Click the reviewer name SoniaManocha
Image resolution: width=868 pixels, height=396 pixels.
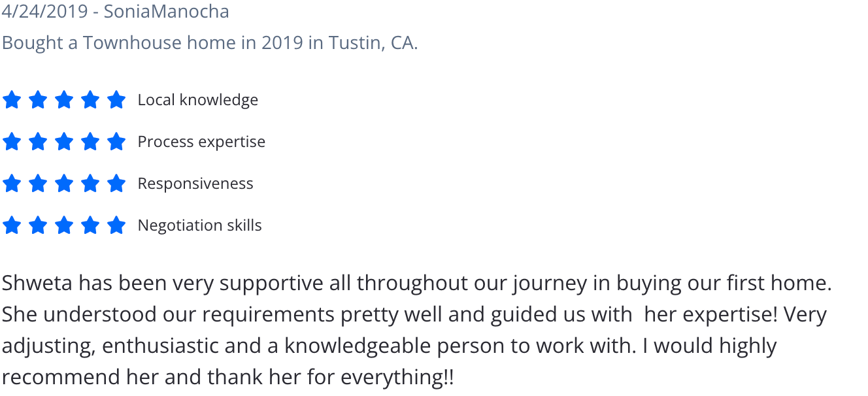166,12
